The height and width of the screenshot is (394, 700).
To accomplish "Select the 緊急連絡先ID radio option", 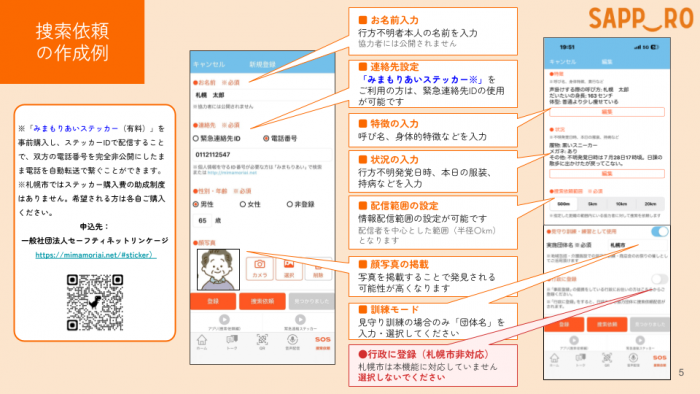I will tap(196, 138).
